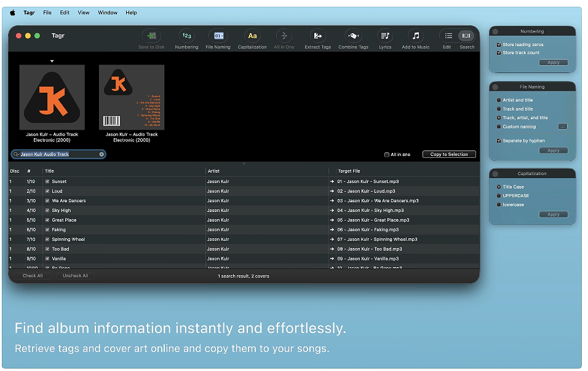
Task: Click the triangle above the first cover
Action: (x=52, y=61)
